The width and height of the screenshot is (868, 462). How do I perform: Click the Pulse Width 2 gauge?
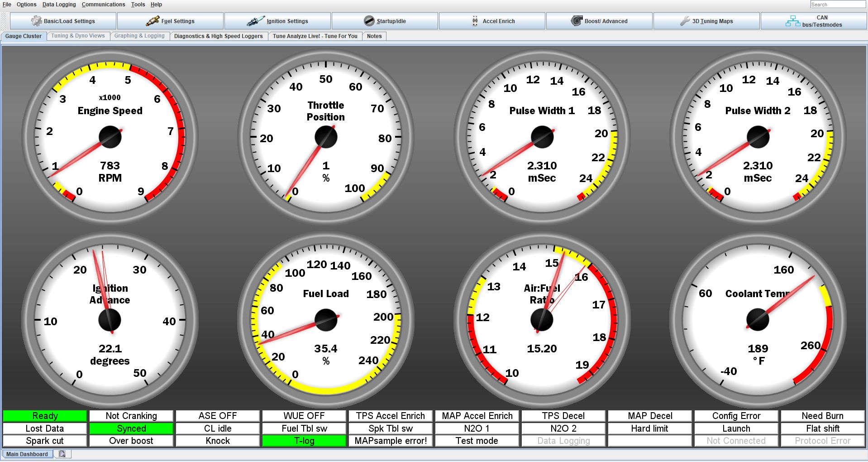pyautogui.click(x=758, y=137)
